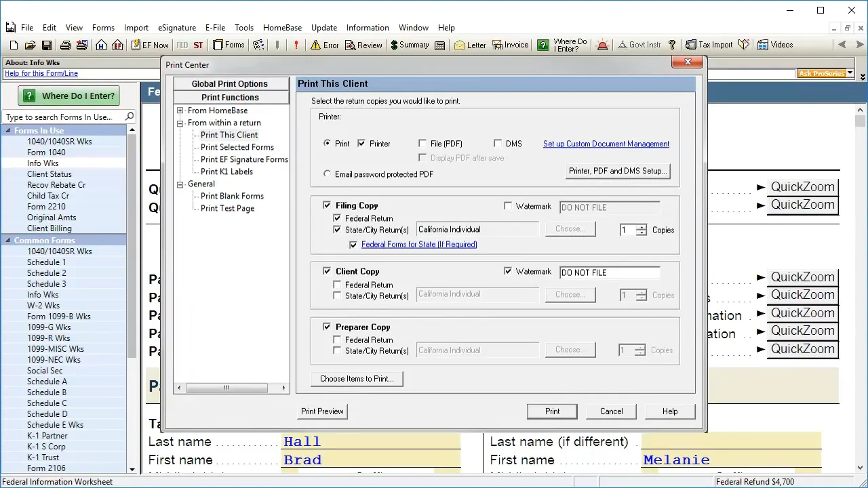Open Videos from the toolbar

[775, 45]
